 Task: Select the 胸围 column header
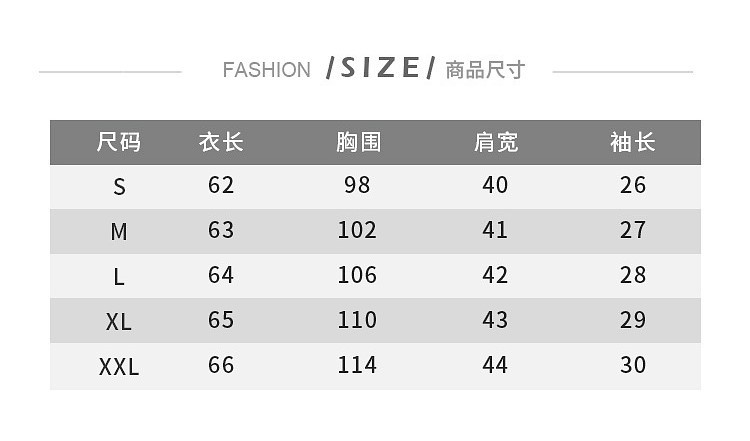coord(358,142)
